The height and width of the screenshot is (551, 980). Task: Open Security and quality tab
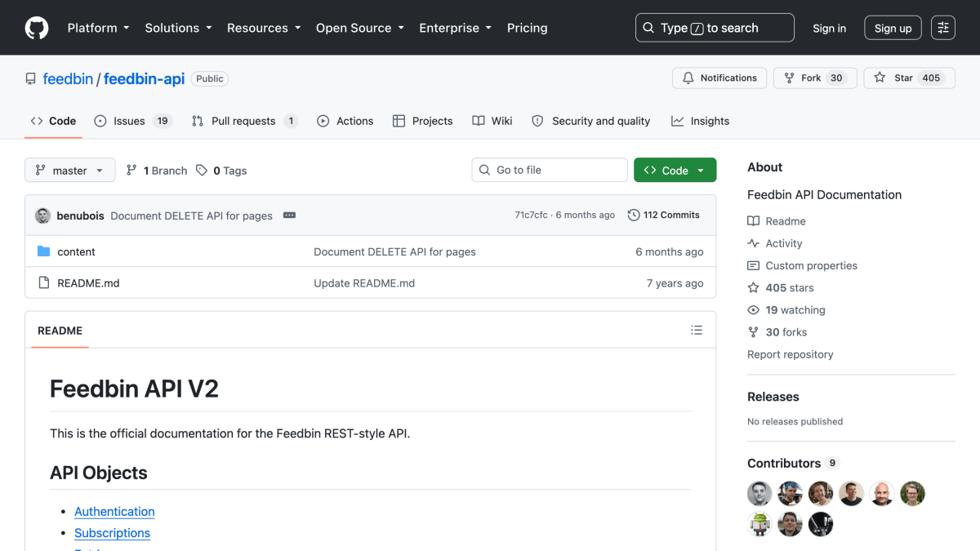pyautogui.click(x=590, y=121)
